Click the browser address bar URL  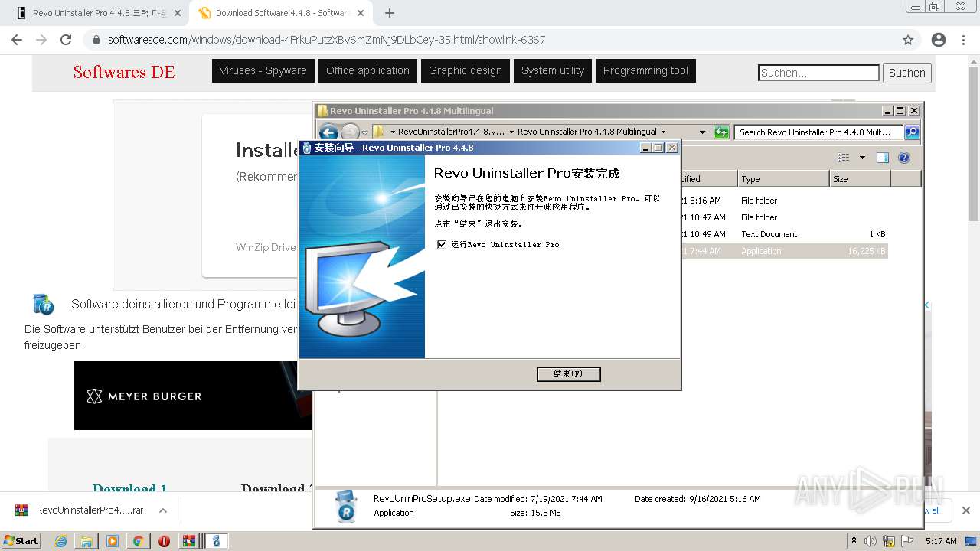click(327, 40)
